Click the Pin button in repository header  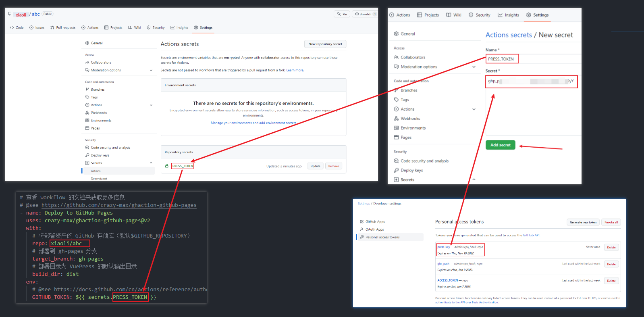pyautogui.click(x=342, y=14)
